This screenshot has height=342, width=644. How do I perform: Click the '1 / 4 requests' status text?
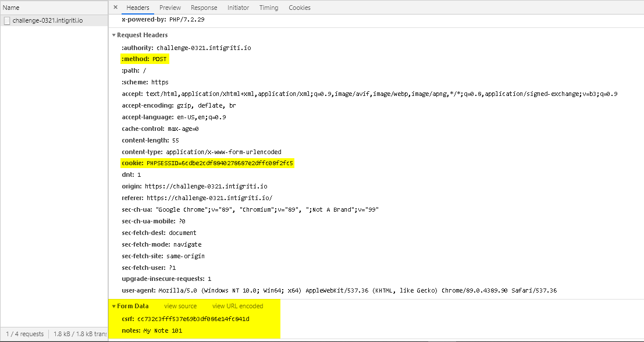[24, 334]
